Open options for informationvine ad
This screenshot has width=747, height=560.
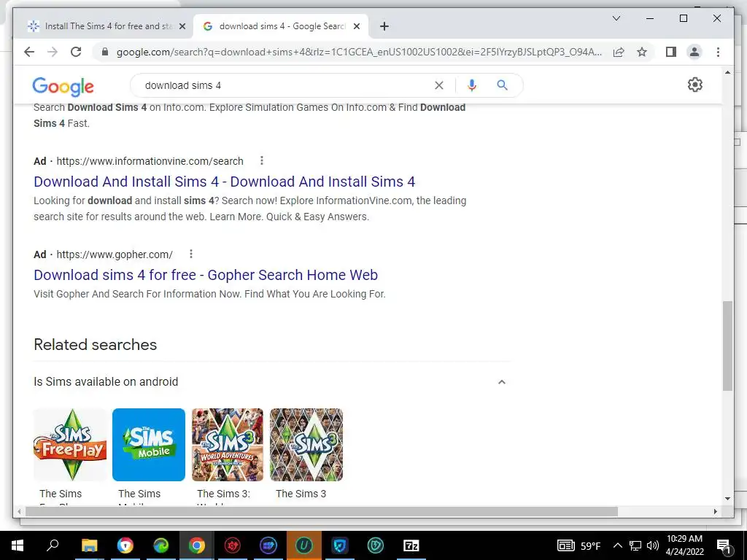262,161
